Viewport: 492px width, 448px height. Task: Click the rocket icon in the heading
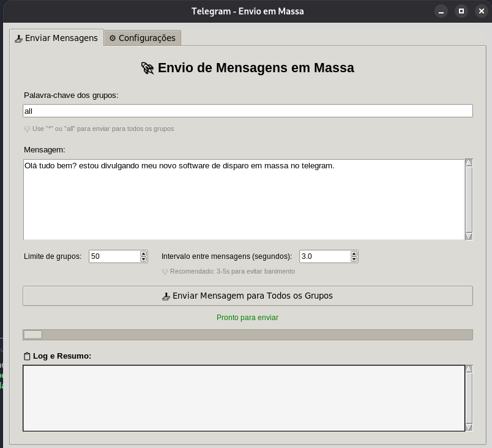coord(147,68)
